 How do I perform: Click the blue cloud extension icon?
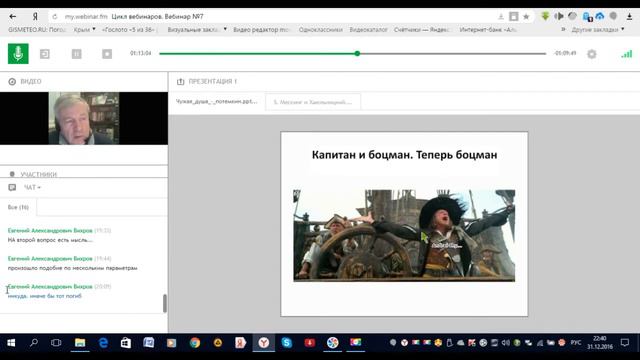pos(600,16)
